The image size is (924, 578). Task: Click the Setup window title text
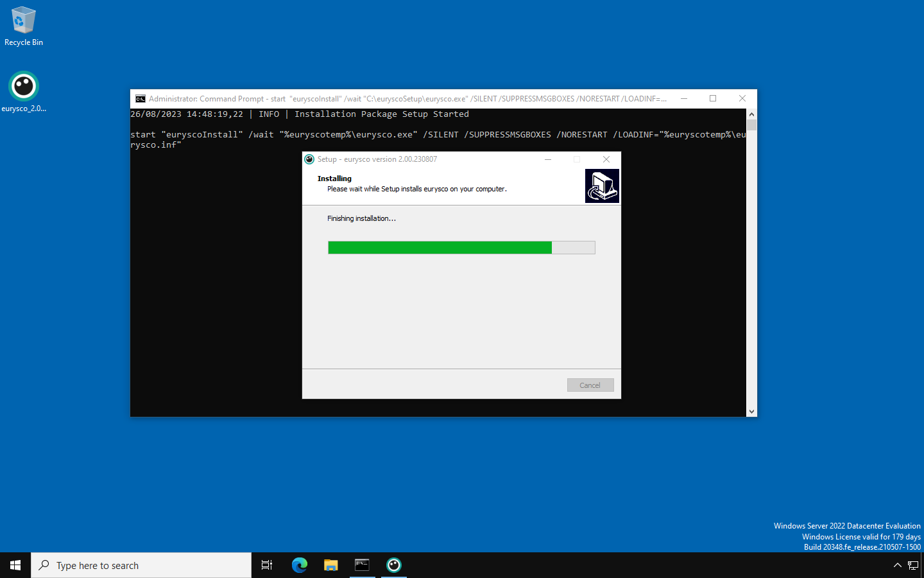pos(377,159)
